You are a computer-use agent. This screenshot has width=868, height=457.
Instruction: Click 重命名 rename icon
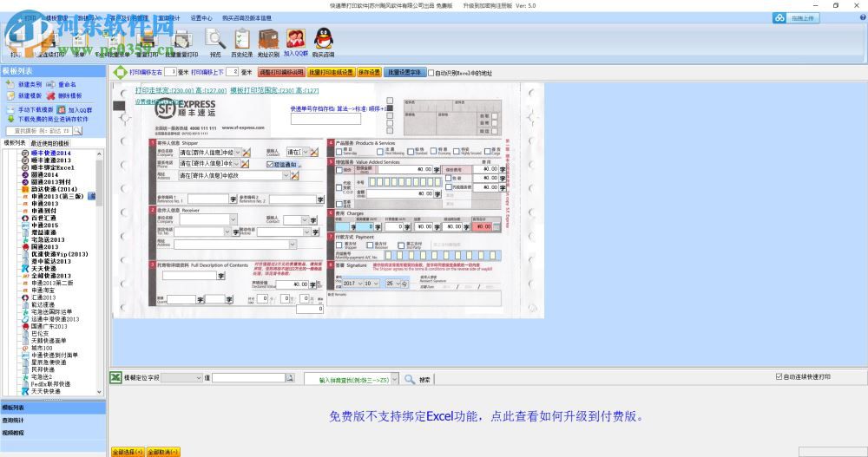coord(50,84)
